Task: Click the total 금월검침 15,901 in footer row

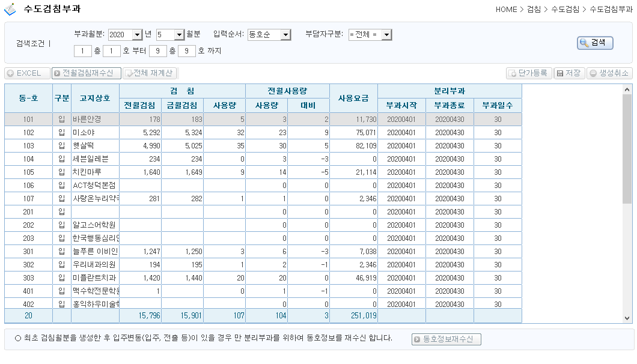Action: tap(183, 316)
